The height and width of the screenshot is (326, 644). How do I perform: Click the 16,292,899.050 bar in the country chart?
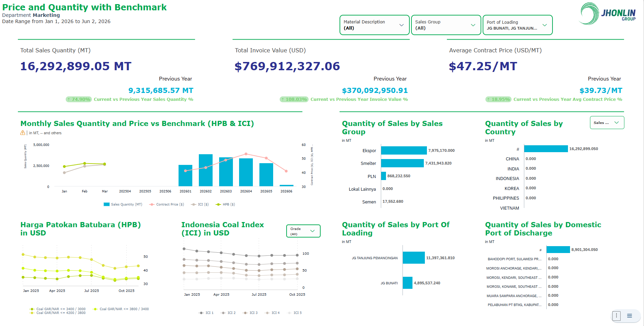[546, 149]
